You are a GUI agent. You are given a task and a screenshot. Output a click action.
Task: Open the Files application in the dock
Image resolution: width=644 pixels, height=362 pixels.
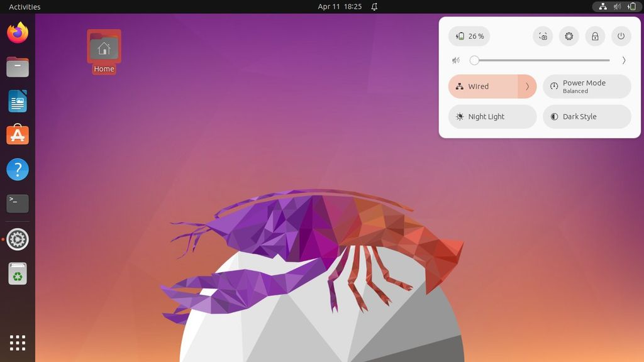coord(17,67)
